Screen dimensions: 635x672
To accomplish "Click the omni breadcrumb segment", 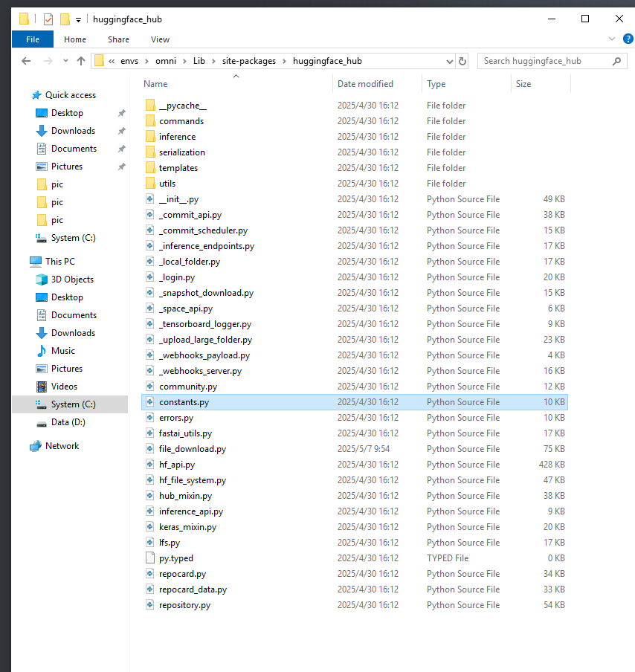I will coord(166,61).
